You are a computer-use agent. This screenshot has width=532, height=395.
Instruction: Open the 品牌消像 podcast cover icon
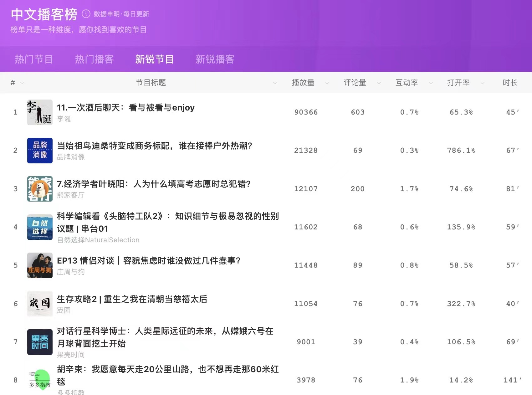(40, 151)
